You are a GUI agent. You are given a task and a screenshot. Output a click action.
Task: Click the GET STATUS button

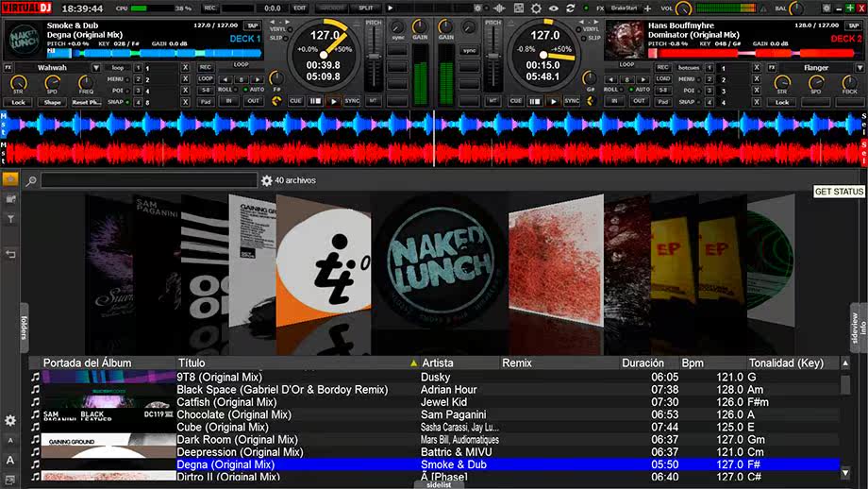point(839,191)
